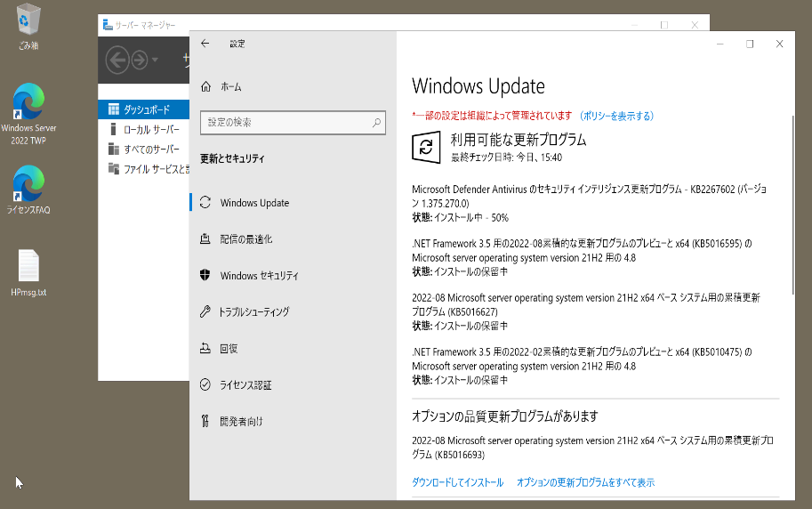Click the ダッシュボード grid icon in Server Manager

[114, 109]
